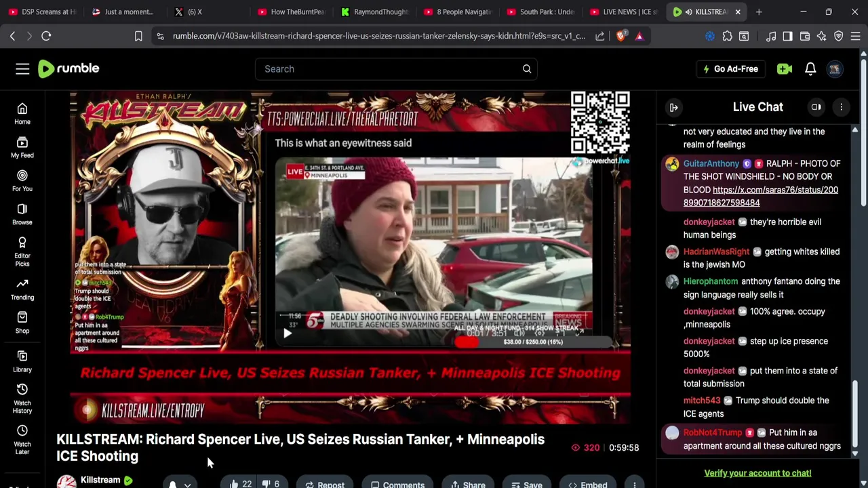The height and width of the screenshot is (488, 868).
Task: Toggle the browser sidebar panel
Action: (x=787, y=36)
